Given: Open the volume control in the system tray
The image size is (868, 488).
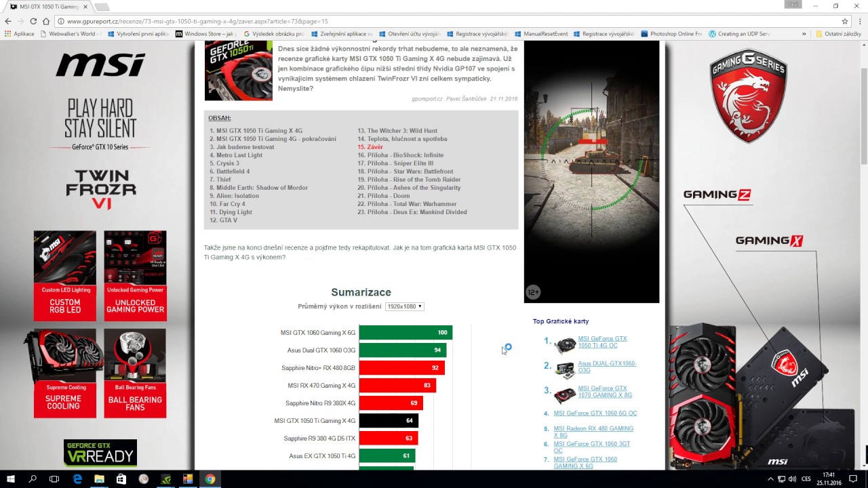Looking at the screenshot, I should coord(792,479).
